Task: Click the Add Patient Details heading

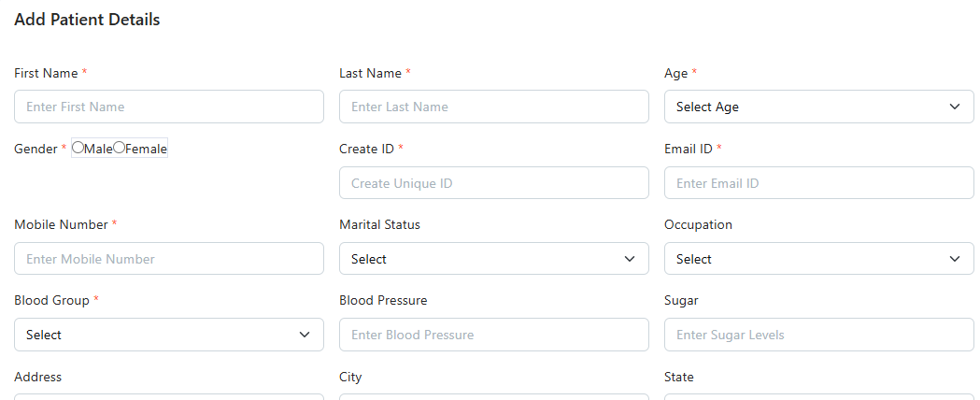Action: 87,20
